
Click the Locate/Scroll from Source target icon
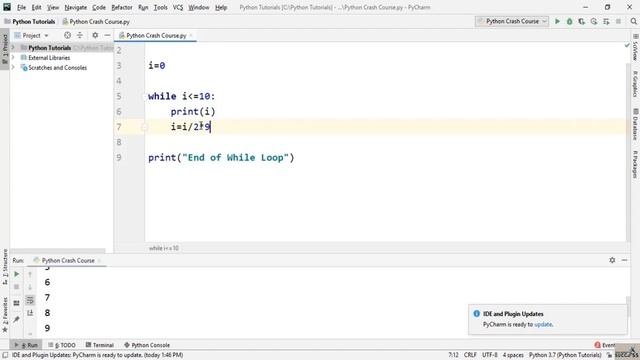[67, 36]
